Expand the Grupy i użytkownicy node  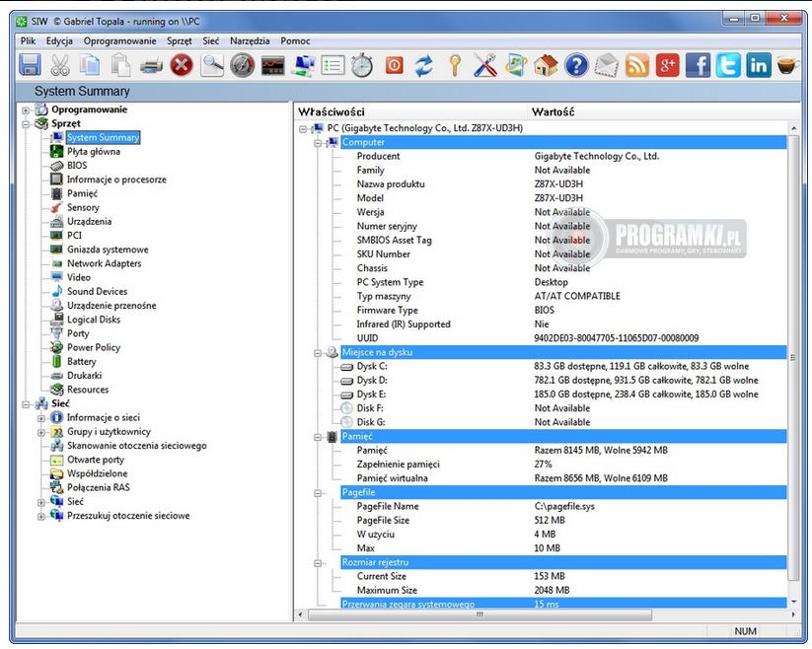point(40,432)
